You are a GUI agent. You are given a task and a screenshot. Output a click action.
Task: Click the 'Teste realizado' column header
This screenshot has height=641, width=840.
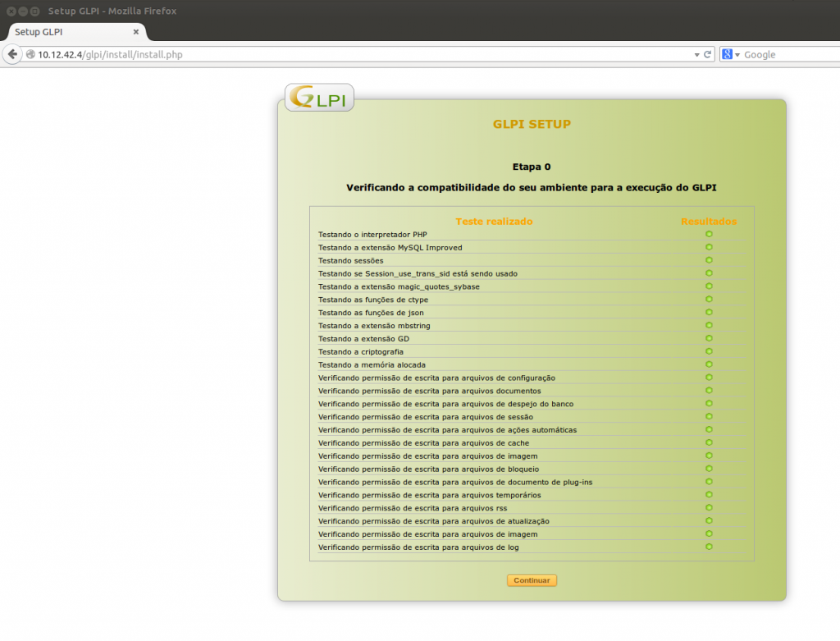pyautogui.click(x=494, y=222)
